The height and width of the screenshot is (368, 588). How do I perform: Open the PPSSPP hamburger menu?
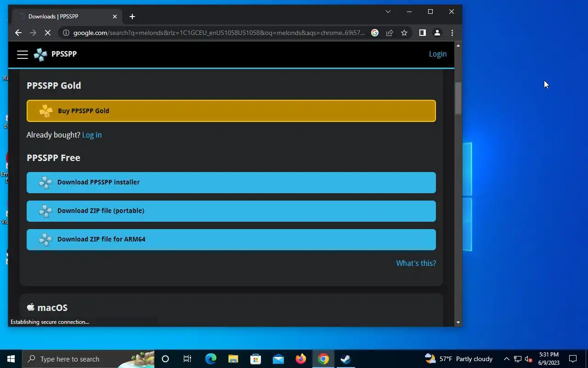(23, 54)
